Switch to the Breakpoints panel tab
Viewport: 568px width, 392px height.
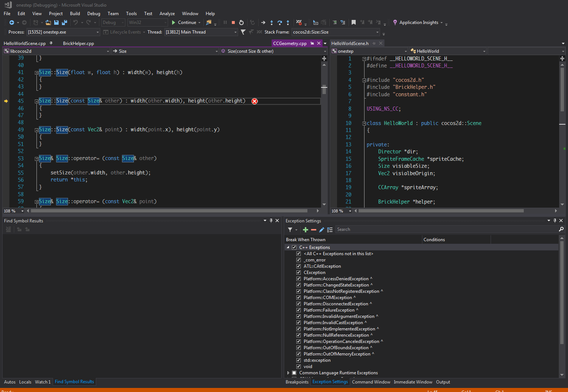click(297, 382)
